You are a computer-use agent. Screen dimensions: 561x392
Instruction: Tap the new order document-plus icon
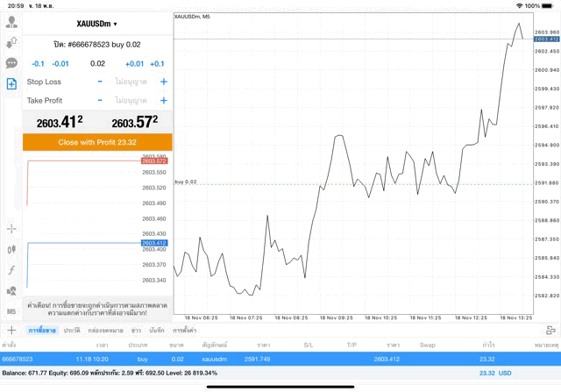pyautogui.click(x=11, y=84)
